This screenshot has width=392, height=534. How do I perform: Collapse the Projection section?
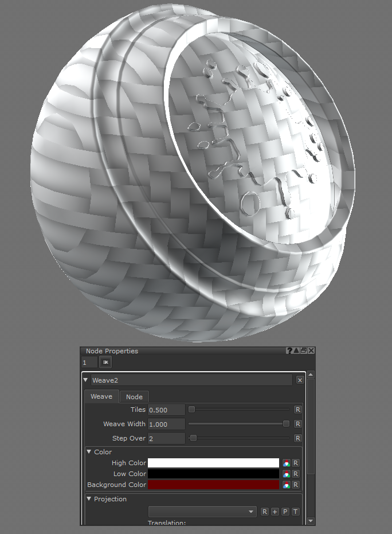click(x=89, y=499)
